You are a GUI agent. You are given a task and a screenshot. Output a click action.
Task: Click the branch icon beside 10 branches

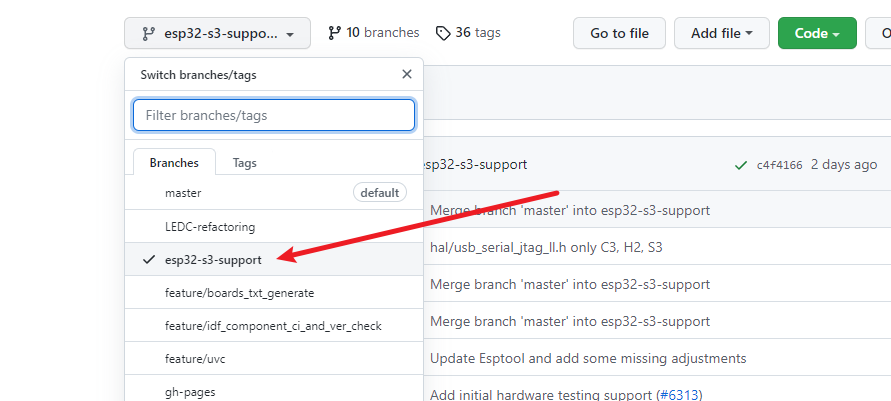[x=334, y=33]
